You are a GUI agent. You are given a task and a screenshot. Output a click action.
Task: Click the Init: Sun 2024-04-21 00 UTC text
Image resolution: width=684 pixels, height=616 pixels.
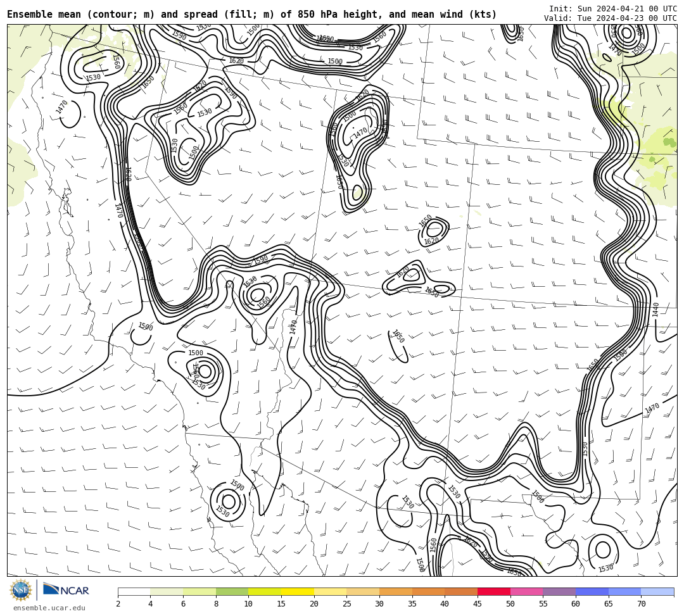point(613,9)
